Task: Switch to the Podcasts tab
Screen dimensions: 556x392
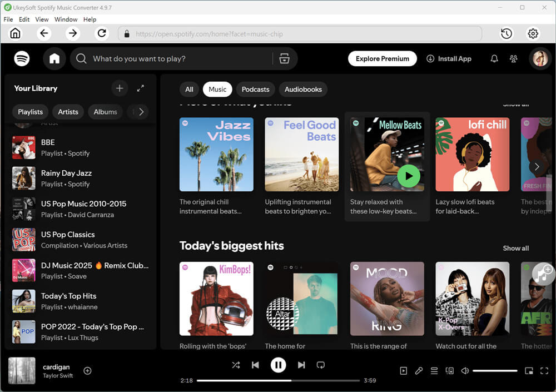Action: [x=255, y=89]
